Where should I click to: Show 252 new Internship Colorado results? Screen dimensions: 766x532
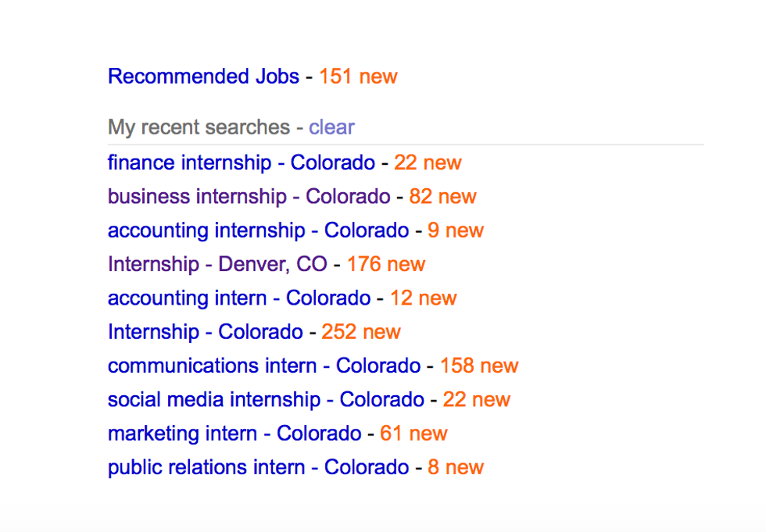361,331
